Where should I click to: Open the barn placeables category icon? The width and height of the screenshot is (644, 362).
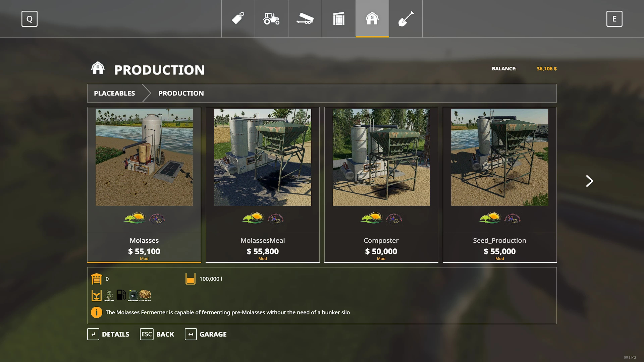[x=372, y=18]
